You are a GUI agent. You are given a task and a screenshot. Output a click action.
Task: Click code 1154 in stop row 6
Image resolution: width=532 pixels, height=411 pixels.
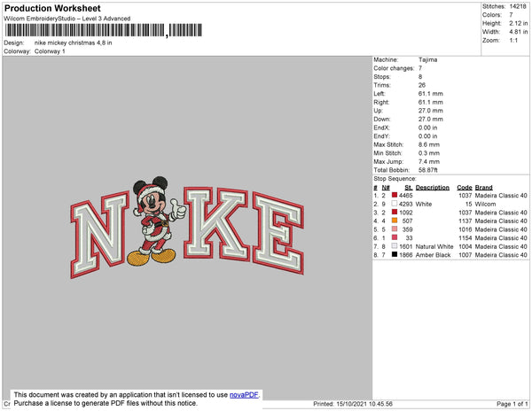click(465, 238)
